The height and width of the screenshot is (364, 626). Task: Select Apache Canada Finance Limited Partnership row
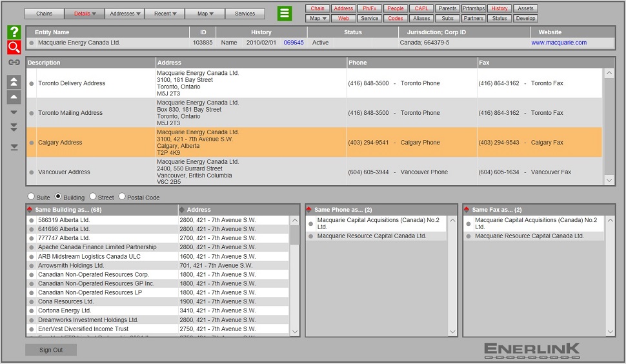pyautogui.click(x=157, y=247)
